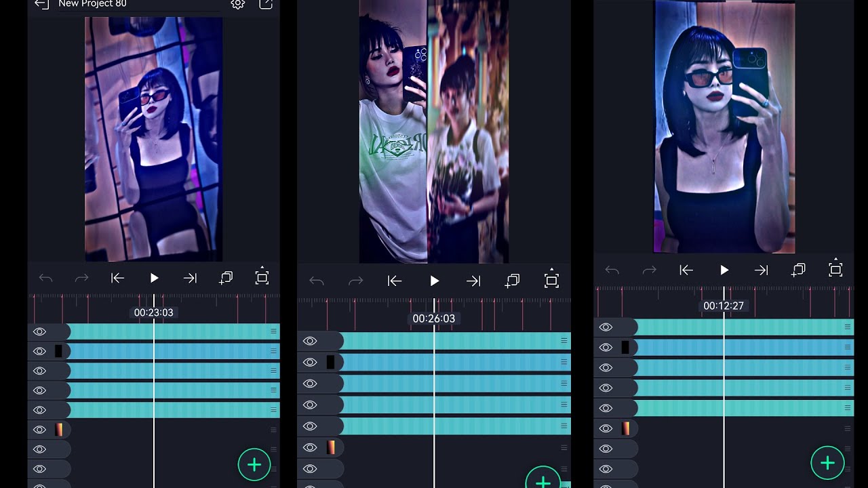868x488 pixels.
Task: Add a layer with the plus button in 00:12:27 editor
Action: pos(827,463)
